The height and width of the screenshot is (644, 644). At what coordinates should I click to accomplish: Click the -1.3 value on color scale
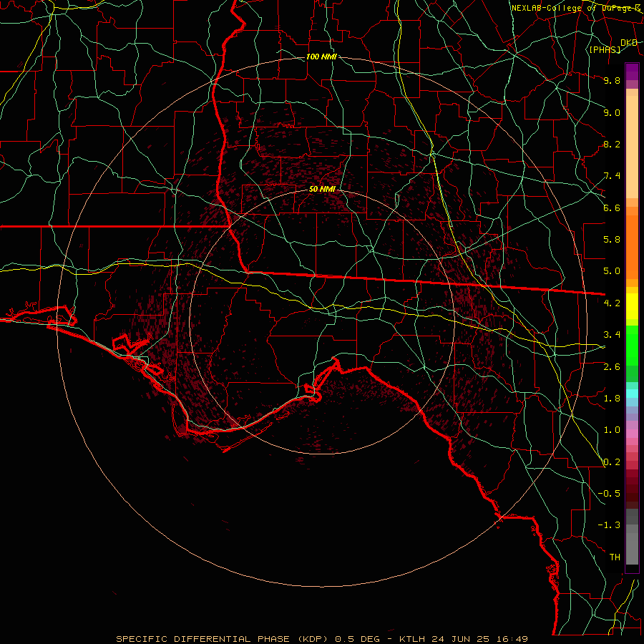(x=609, y=525)
